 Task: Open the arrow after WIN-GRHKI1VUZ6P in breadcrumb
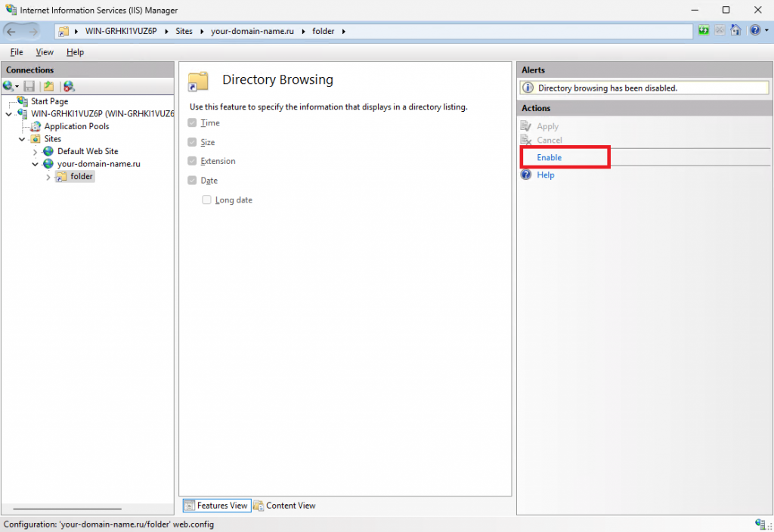(166, 32)
